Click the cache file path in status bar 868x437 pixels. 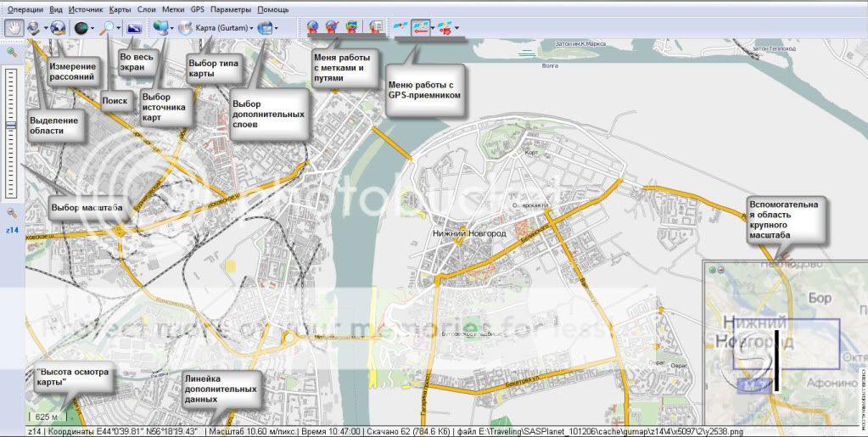pos(598,431)
